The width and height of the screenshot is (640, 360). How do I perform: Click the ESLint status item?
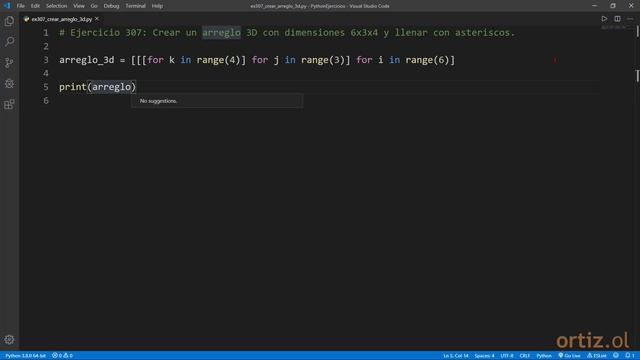(597, 356)
